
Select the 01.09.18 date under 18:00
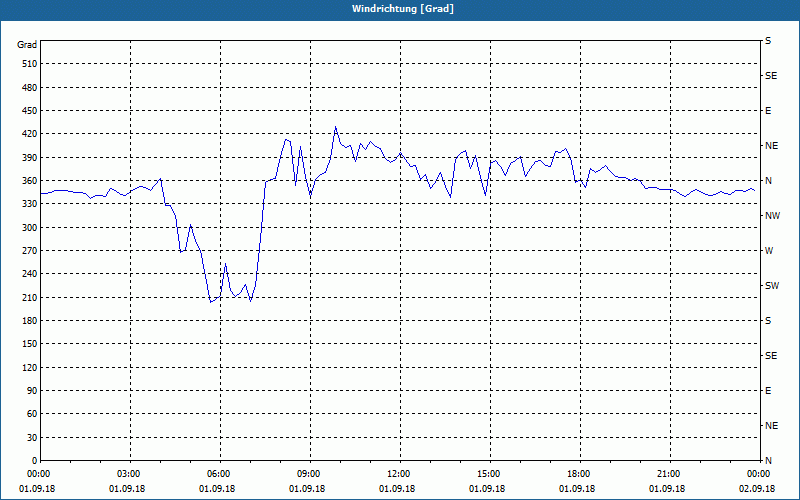(577, 489)
